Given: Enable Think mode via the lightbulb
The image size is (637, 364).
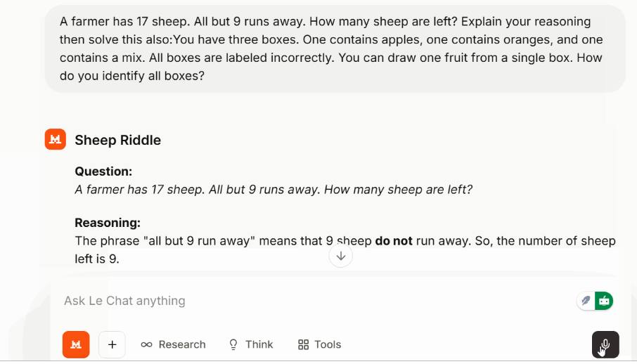Looking at the screenshot, I should (234, 344).
